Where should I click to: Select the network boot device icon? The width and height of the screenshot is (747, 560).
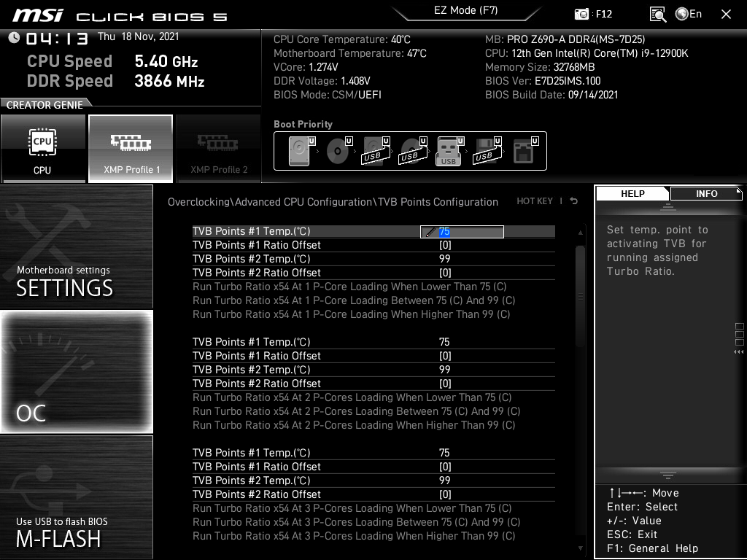click(525, 151)
